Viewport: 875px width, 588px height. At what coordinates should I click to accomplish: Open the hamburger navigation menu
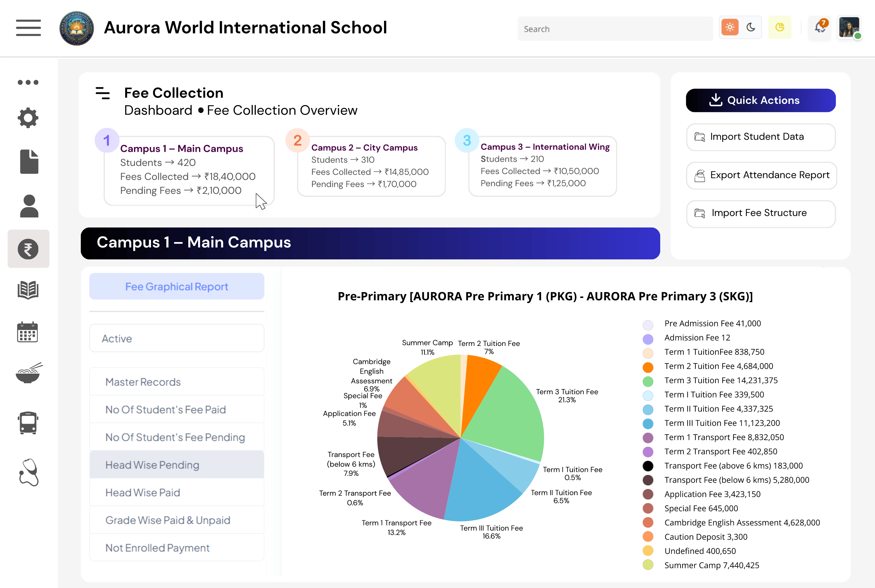pyautogui.click(x=28, y=28)
